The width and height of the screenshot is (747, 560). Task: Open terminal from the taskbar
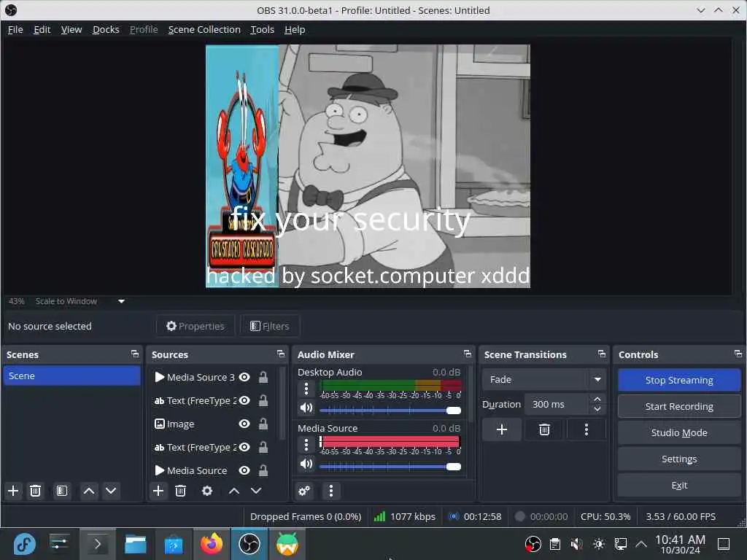point(97,544)
